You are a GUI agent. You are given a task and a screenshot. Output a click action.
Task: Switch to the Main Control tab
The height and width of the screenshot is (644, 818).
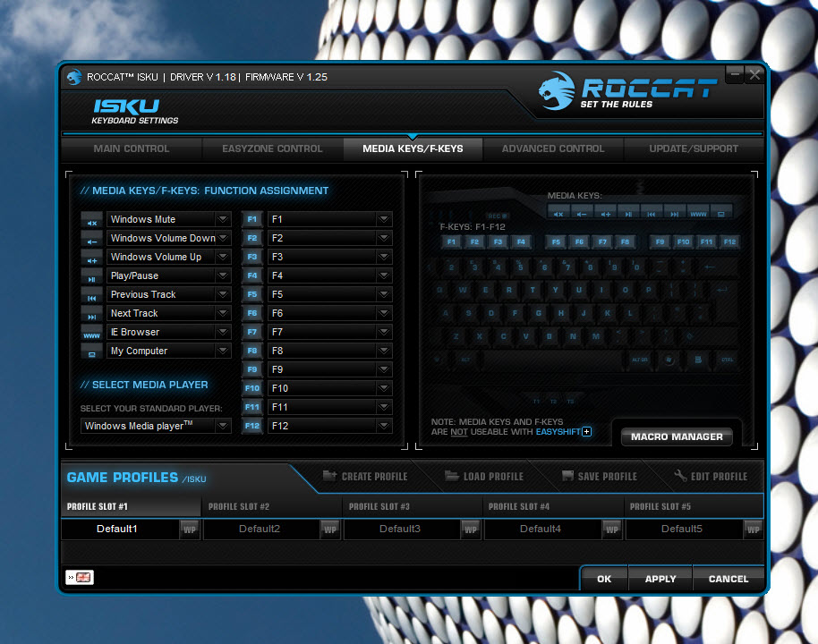pos(132,149)
